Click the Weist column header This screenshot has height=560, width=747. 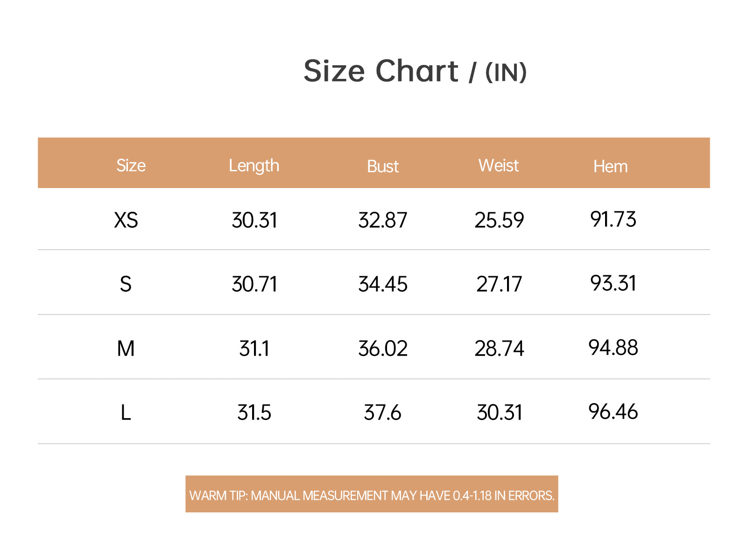click(499, 166)
